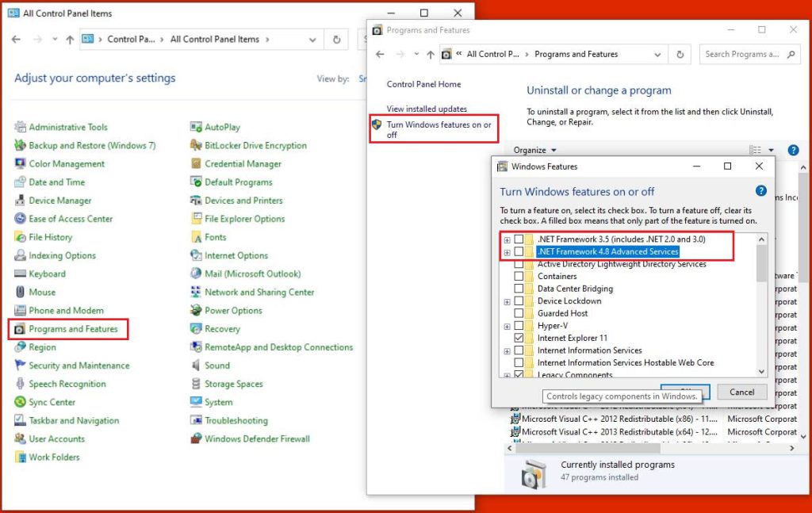Open address bar dropdown in All Control Panel Items
Image resolution: width=812 pixels, height=513 pixels.
(312, 40)
